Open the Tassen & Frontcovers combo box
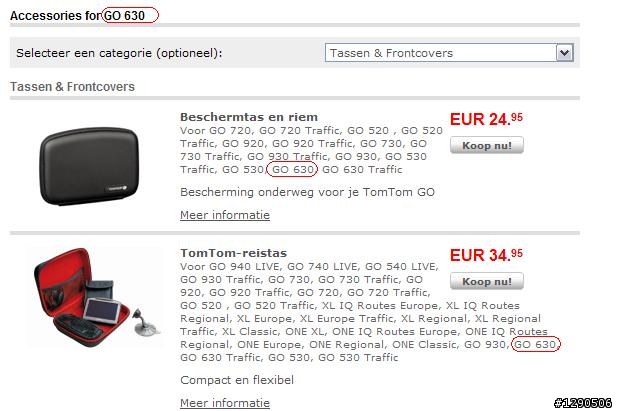Image resolution: width=618 pixels, height=411 pixels. (x=449, y=52)
